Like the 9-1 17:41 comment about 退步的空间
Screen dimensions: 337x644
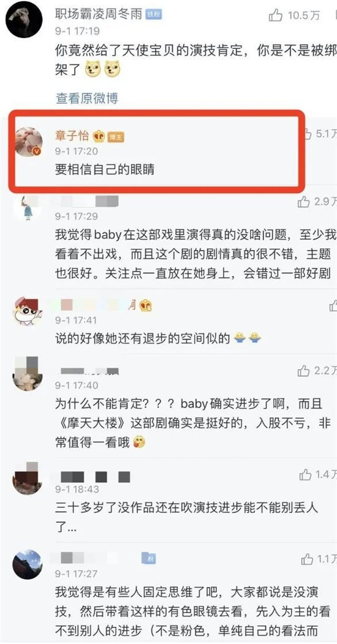coord(333,306)
